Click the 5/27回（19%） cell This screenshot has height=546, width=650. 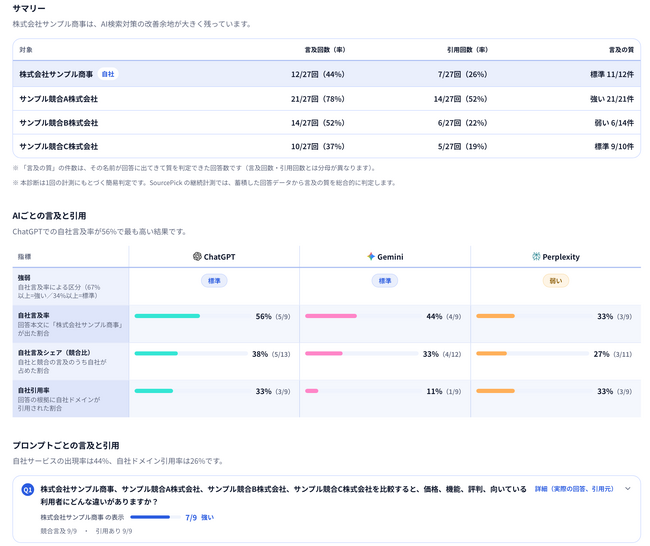click(463, 146)
